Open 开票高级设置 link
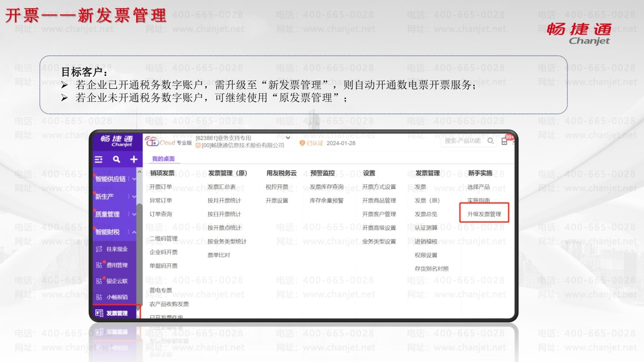Image resolution: width=644 pixels, height=362 pixels. click(x=379, y=228)
